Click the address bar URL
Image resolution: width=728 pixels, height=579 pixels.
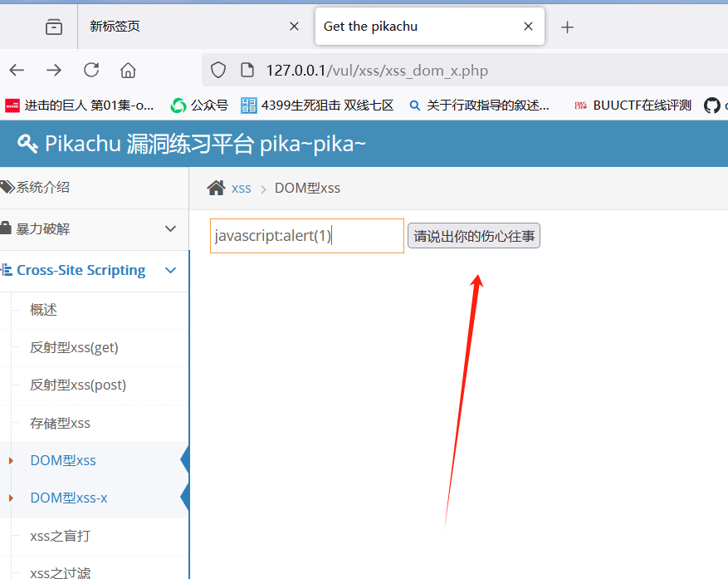(377, 71)
